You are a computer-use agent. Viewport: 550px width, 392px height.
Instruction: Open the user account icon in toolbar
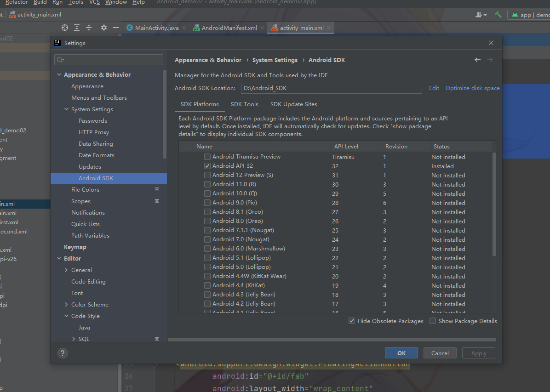pos(481,15)
